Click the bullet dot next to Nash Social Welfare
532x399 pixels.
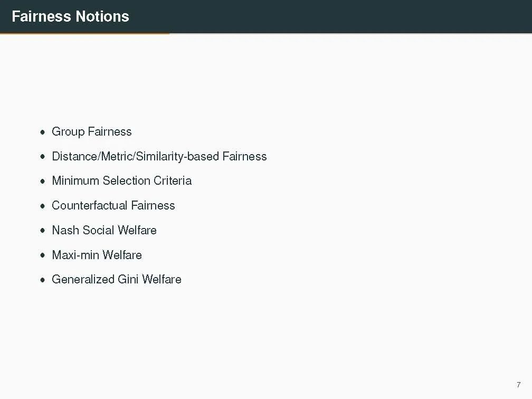pos(42,230)
